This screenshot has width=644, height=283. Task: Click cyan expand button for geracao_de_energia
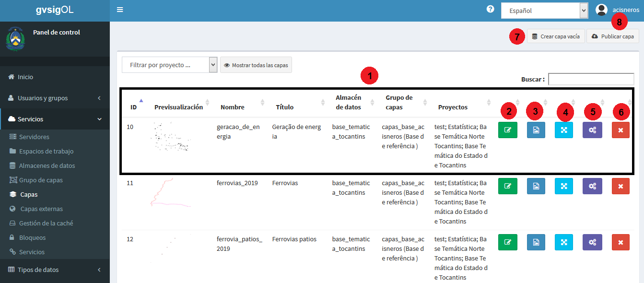(564, 130)
